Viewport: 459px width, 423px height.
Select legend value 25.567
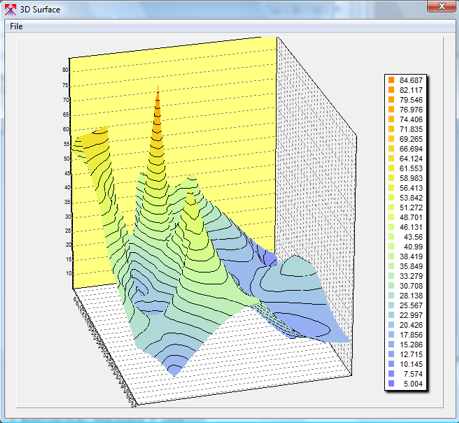pos(411,305)
